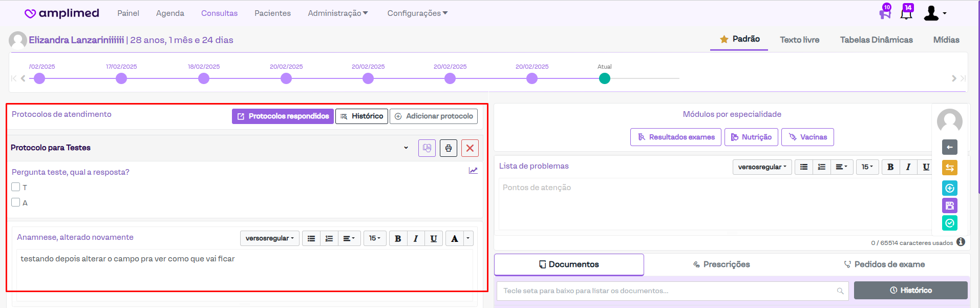Open the notifications bell icon
This screenshot has width=980, height=308.
(x=906, y=13)
